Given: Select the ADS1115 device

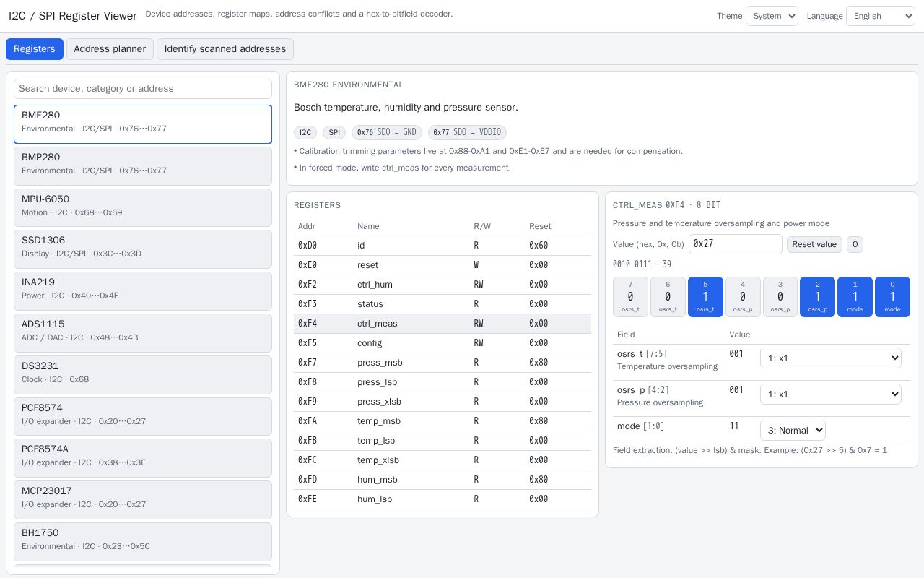Looking at the screenshot, I should tap(143, 333).
